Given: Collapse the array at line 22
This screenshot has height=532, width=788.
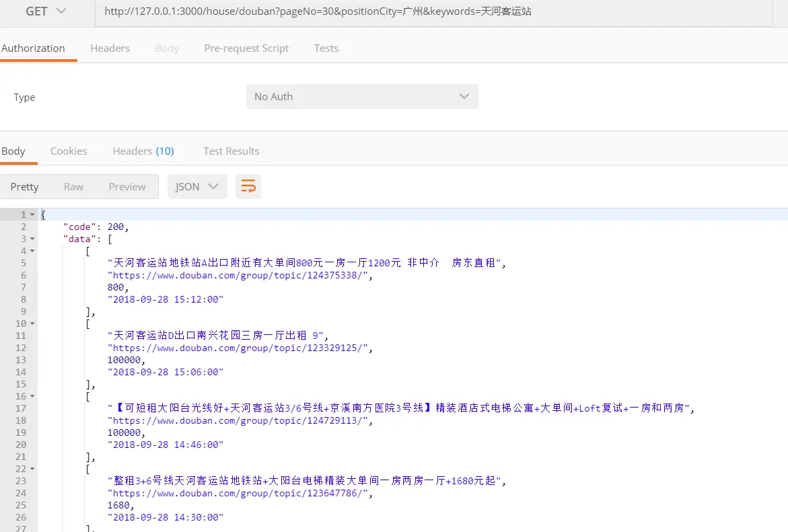Looking at the screenshot, I should click(33, 469).
